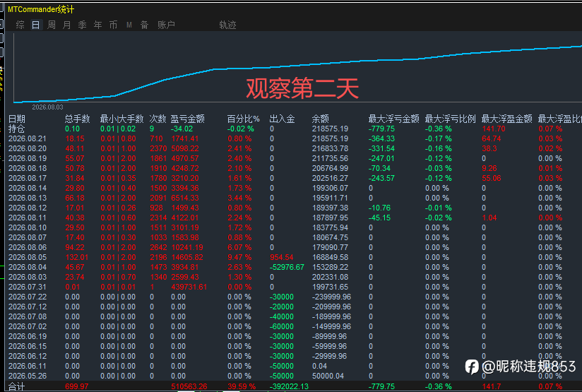582x392 pixels.
Task: Select the 持仓 holdings row label
Action: (x=17, y=129)
